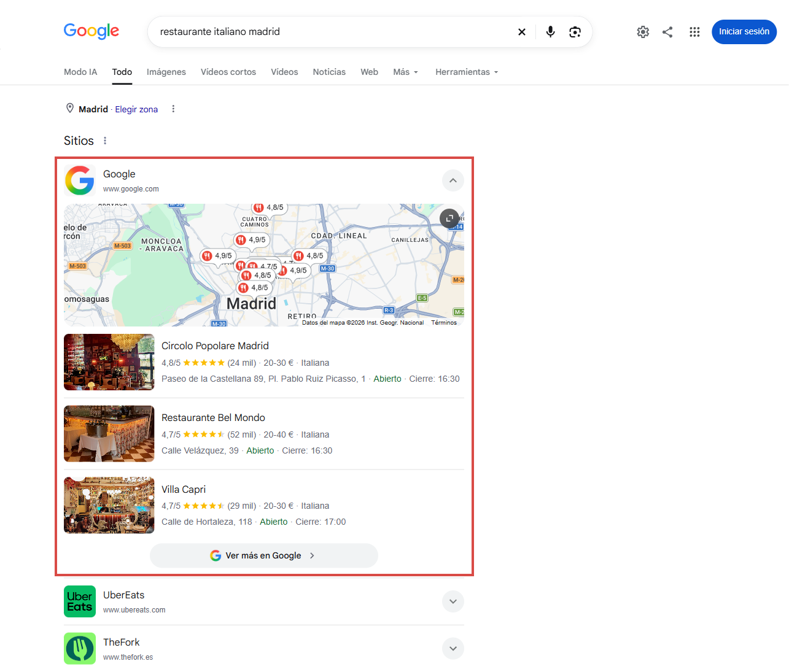
Task: Open the Más dropdown menu
Action: coord(406,72)
